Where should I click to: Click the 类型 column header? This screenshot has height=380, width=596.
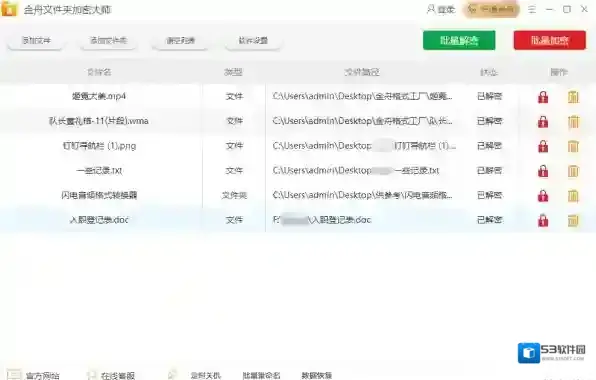point(233,72)
